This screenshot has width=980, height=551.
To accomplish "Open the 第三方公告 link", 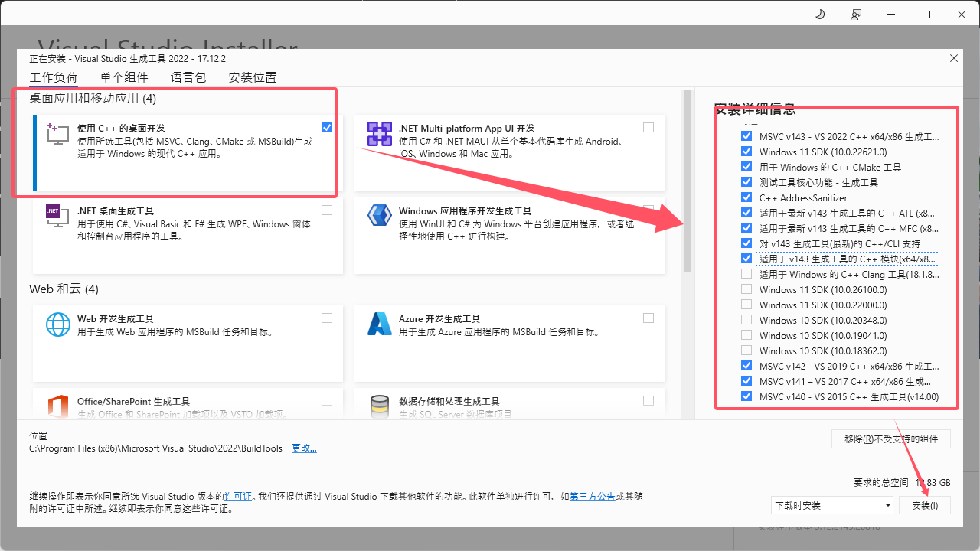I will 592,496.
